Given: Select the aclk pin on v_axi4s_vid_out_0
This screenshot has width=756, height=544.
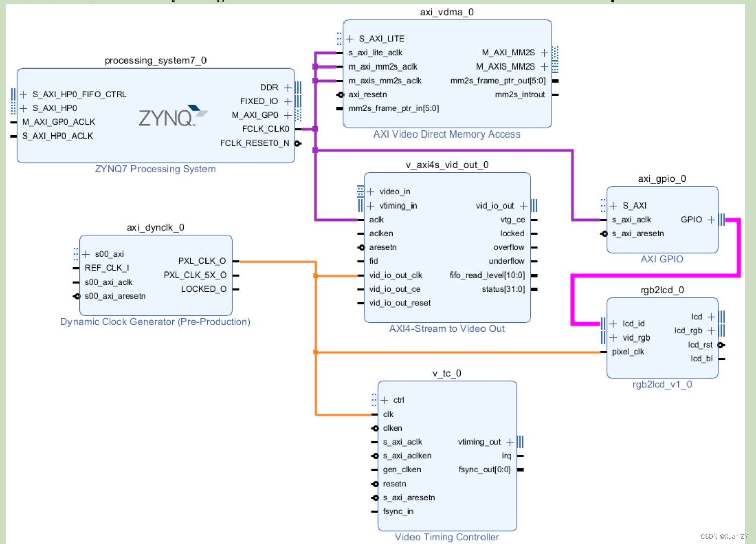Looking at the screenshot, I should [376, 220].
